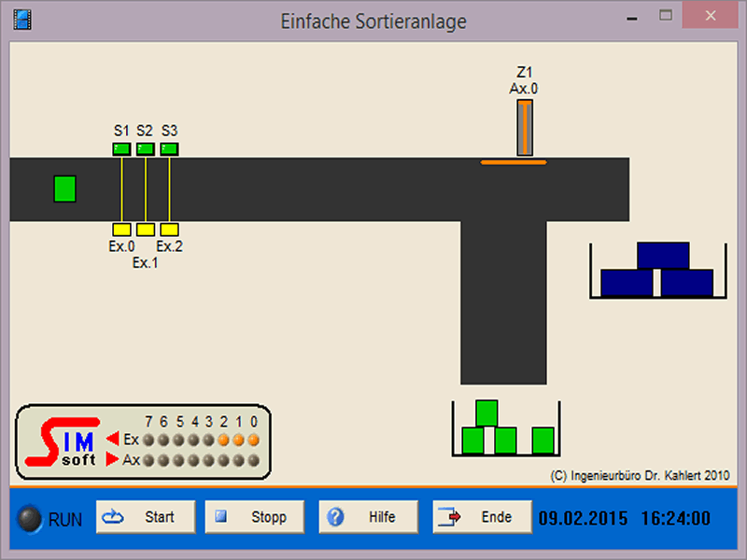Click the RUN status LED
747x560 pixels.
point(31,519)
